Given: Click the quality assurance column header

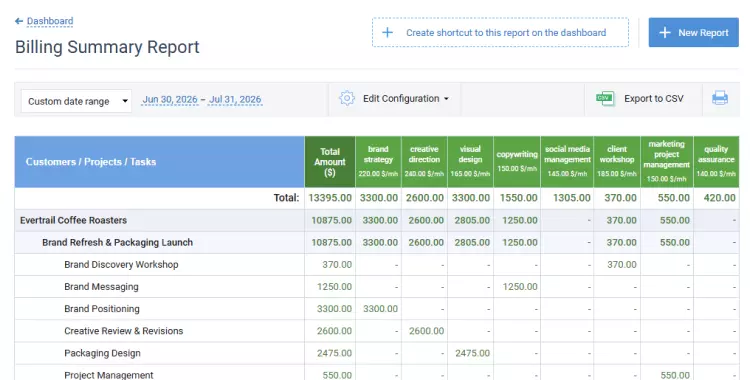Looking at the screenshot, I should coord(716,162).
